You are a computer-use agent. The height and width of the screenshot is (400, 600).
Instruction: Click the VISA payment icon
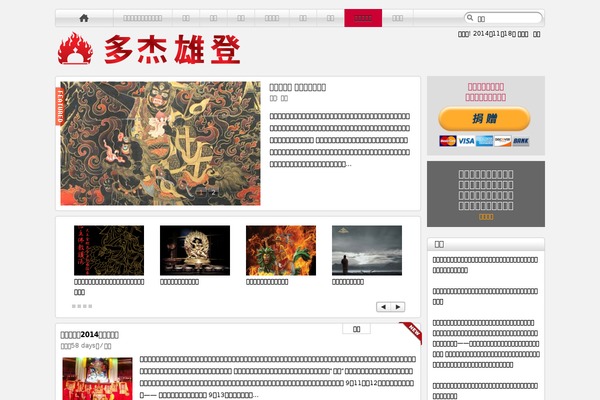[x=466, y=141]
